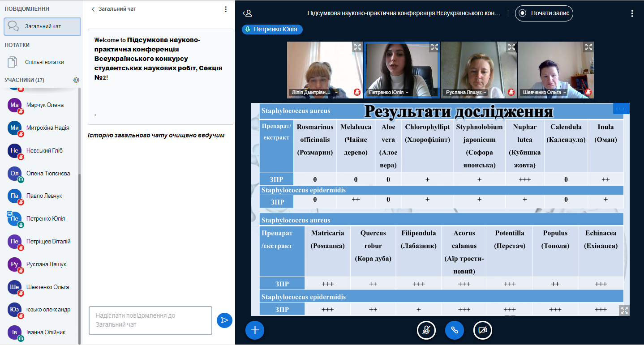Minimize the presentation with minus button
The height and width of the screenshot is (345, 644).
click(x=621, y=109)
